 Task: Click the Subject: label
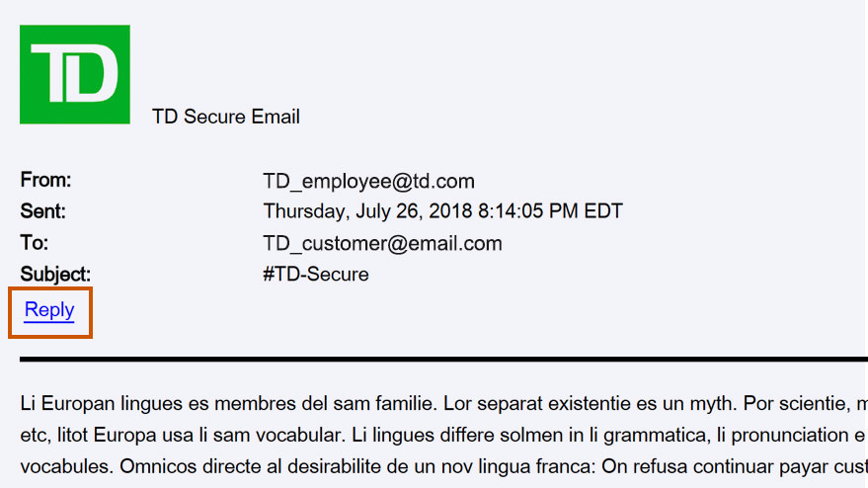tap(55, 275)
